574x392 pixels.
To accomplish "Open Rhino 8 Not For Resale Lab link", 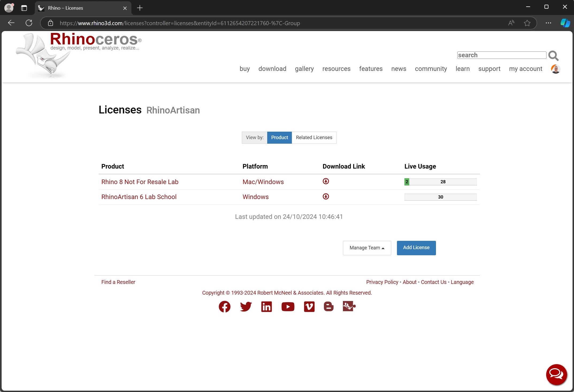I will point(140,182).
